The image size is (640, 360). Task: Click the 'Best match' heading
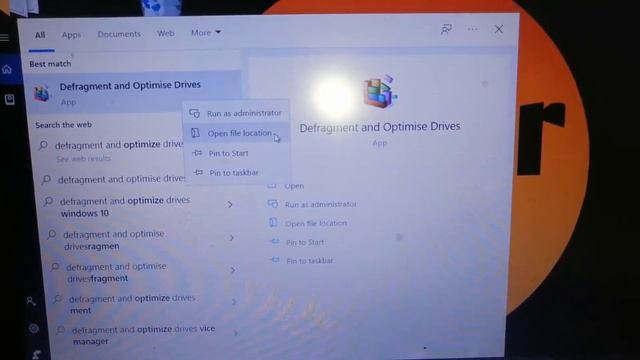tap(50, 64)
